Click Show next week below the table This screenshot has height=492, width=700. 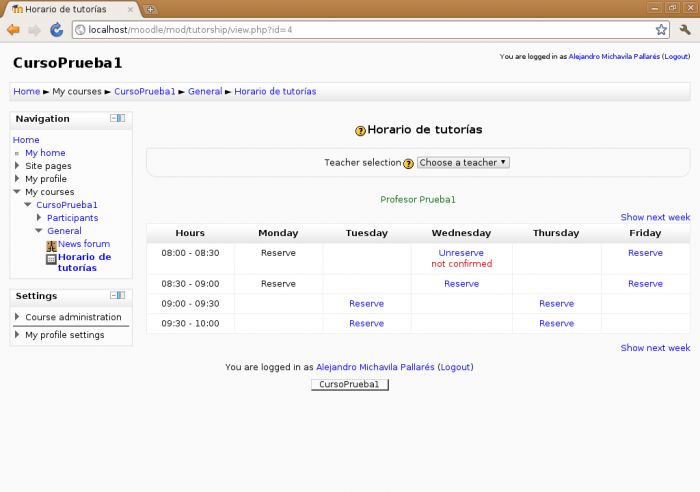655,347
